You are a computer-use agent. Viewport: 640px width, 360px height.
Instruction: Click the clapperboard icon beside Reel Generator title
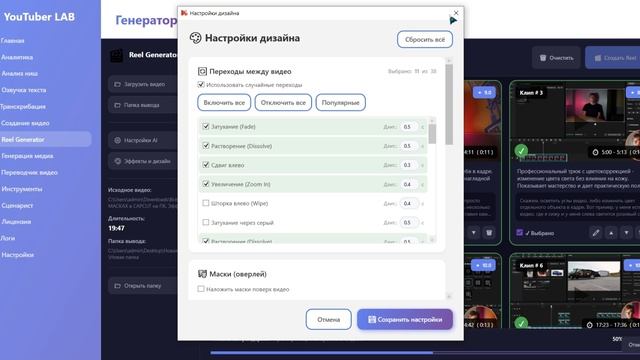coord(117,55)
